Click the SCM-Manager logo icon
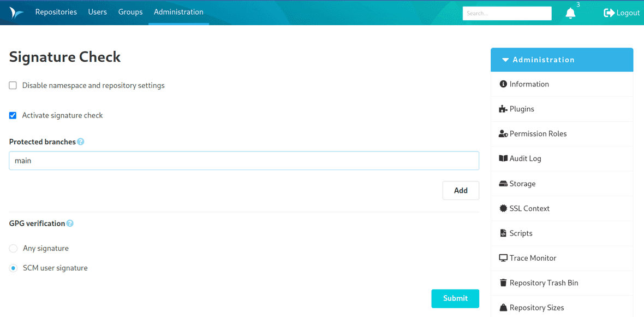Viewport: 644px width, 317px height. pos(15,12)
